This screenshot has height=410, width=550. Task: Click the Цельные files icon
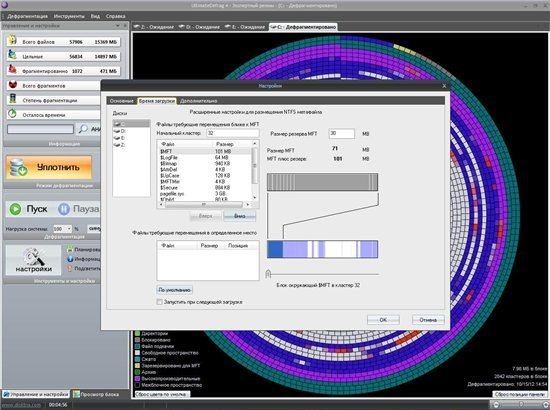click(x=13, y=55)
